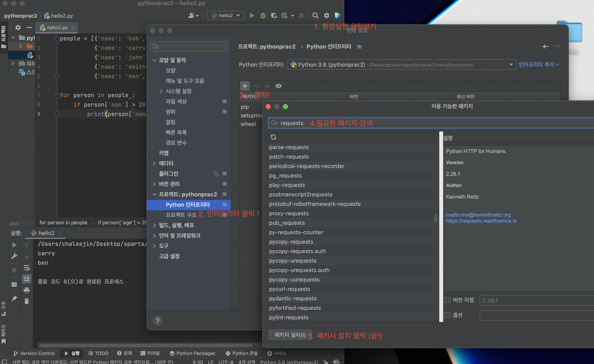Enable the 버전 지정 checkbox
This screenshot has height=364, width=594.
447,300
